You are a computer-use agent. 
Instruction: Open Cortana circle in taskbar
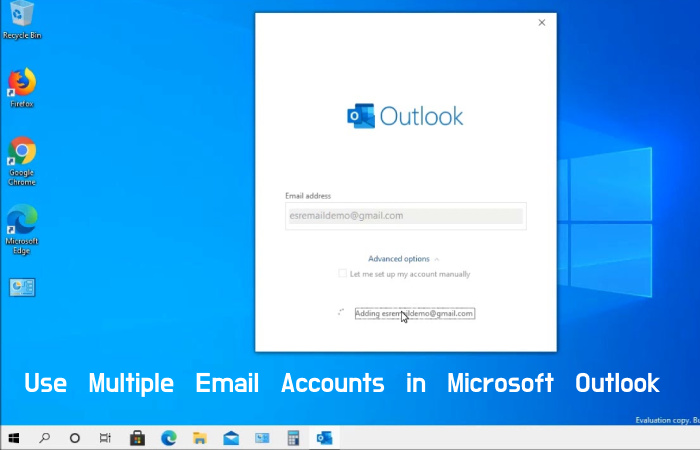(75, 438)
